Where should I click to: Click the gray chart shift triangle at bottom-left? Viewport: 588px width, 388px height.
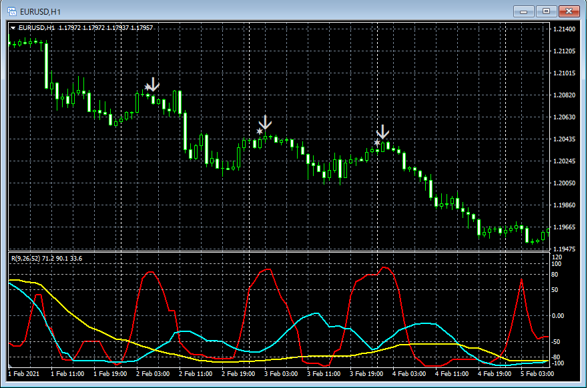coord(11,365)
